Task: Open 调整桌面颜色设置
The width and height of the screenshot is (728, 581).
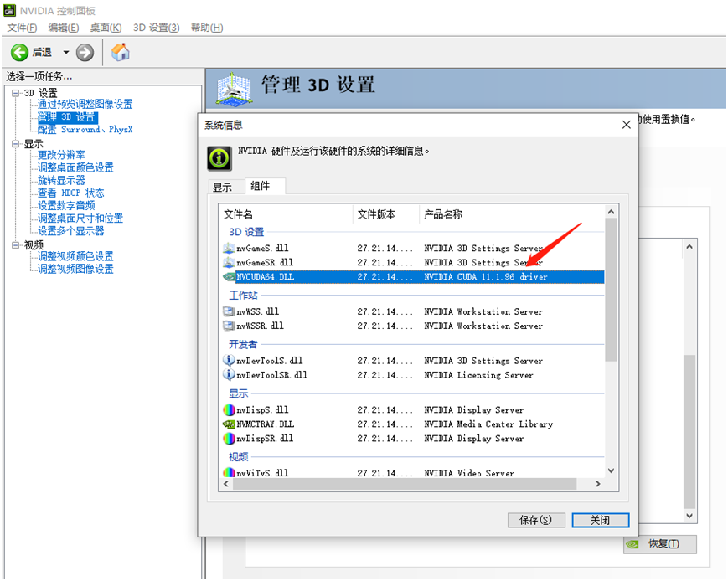Action: click(x=75, y=167)
